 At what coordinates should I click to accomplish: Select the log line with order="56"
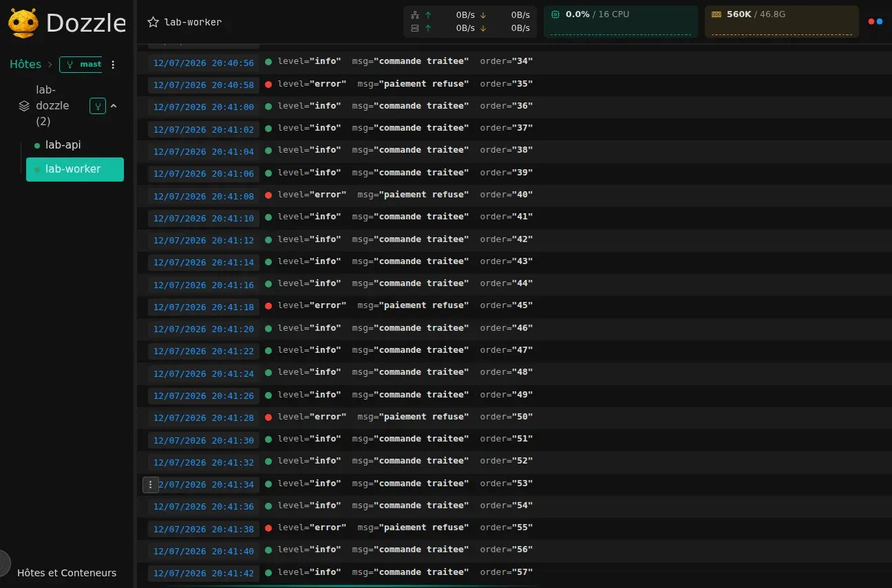pos(514,550)
